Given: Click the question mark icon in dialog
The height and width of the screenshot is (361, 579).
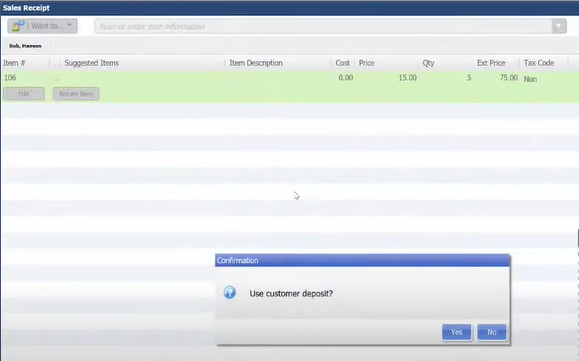Looking at the screenshot, I should 230,293.
